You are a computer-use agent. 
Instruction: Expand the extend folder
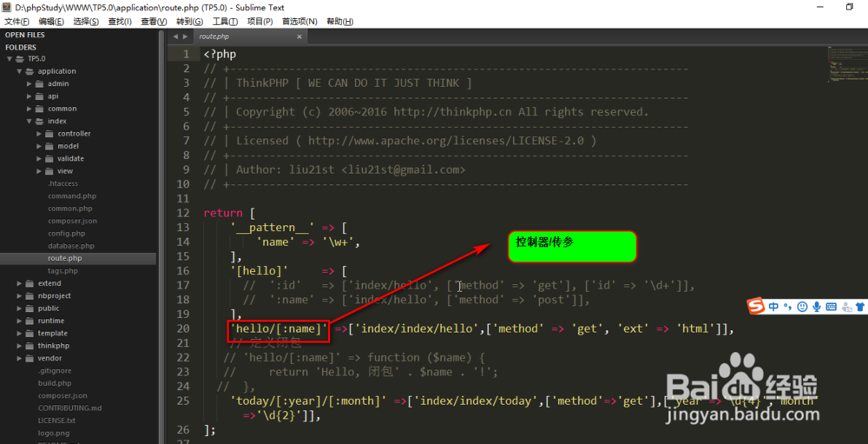[x=19, y=283]
